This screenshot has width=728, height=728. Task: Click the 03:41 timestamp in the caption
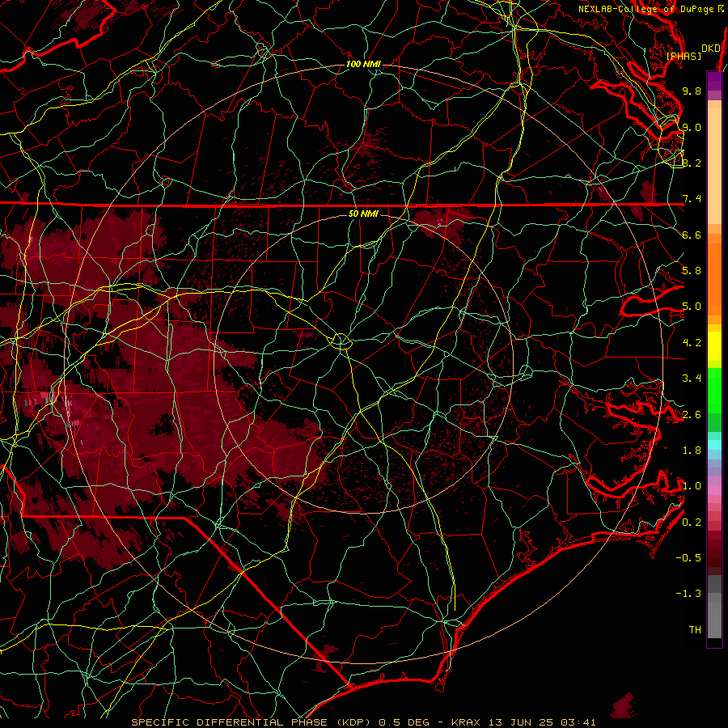(x=578, y=722)
